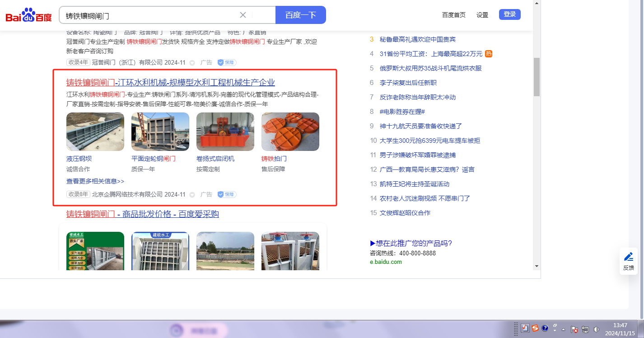Open hot search 广西一教育局局长患艾滋病？谣言
This screenshot has width=644, height=338.
(x=427, y=169)
